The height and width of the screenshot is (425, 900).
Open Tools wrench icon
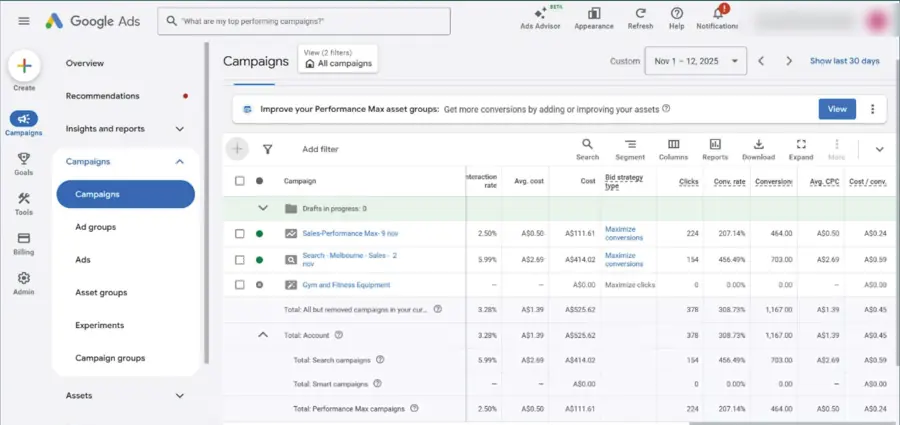24,204
